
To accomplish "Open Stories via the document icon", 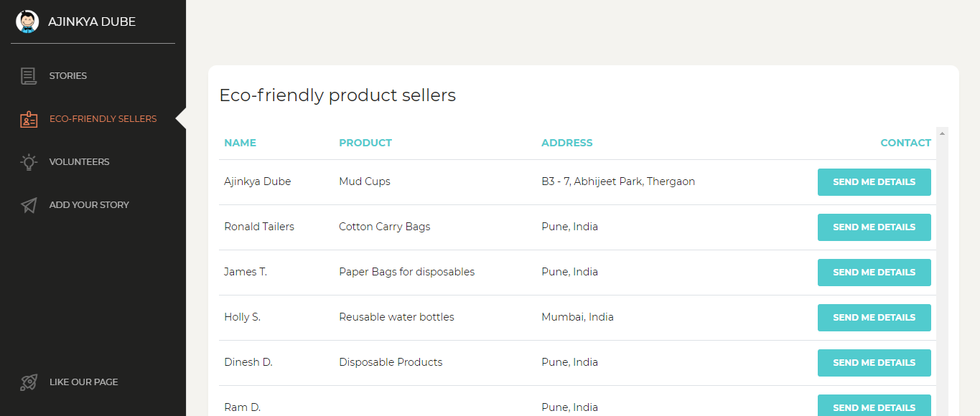I will point(29,75).
